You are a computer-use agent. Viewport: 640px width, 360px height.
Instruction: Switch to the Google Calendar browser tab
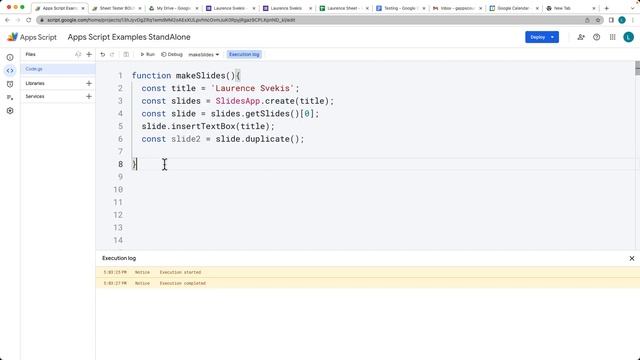[515, 8]
